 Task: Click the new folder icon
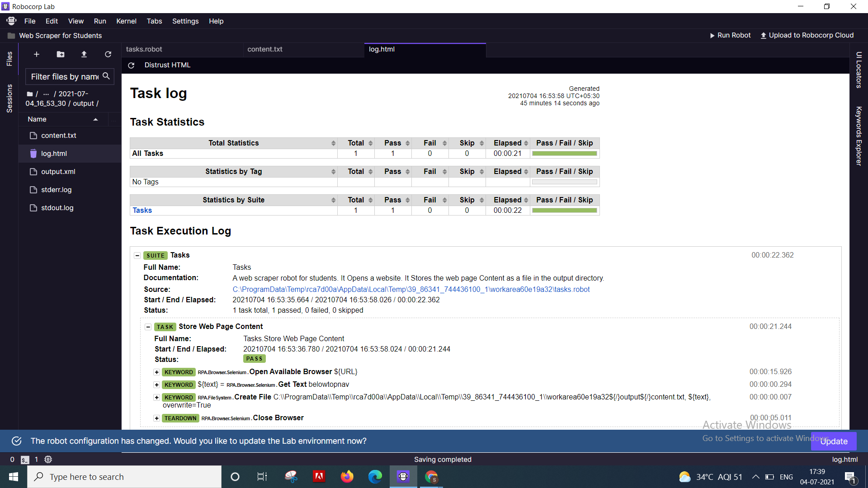click(60, 54)
